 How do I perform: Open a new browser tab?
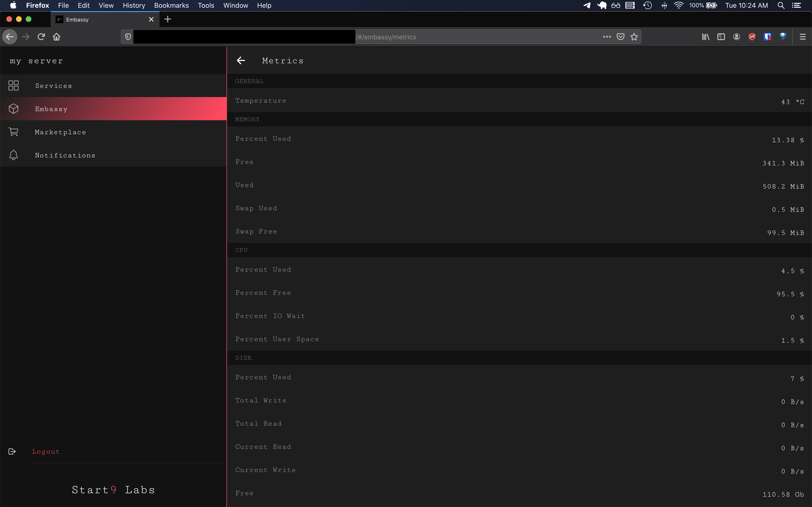coord(168,20)
